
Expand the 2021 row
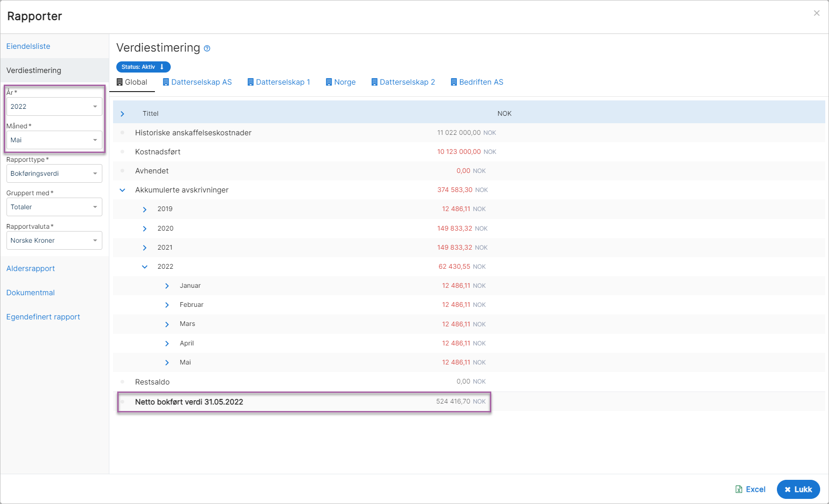[145, 247]
